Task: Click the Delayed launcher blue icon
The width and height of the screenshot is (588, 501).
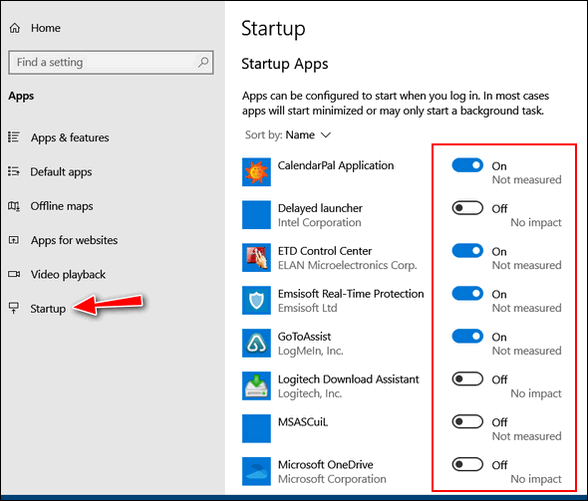Action: pos(256,215)
